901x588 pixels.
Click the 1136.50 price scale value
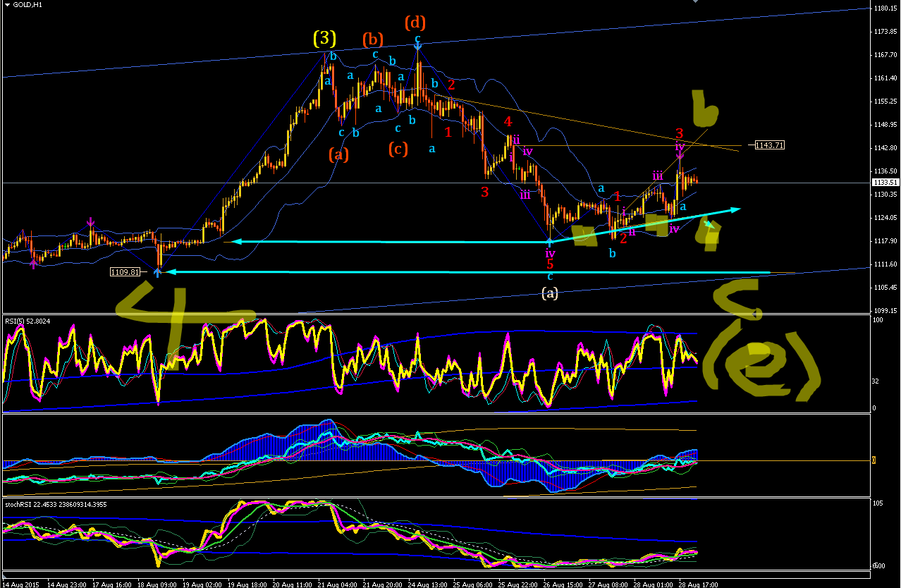884,171
